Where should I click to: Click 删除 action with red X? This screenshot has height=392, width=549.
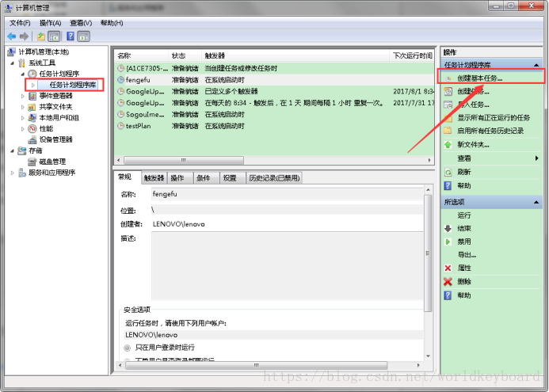(464, 282)
